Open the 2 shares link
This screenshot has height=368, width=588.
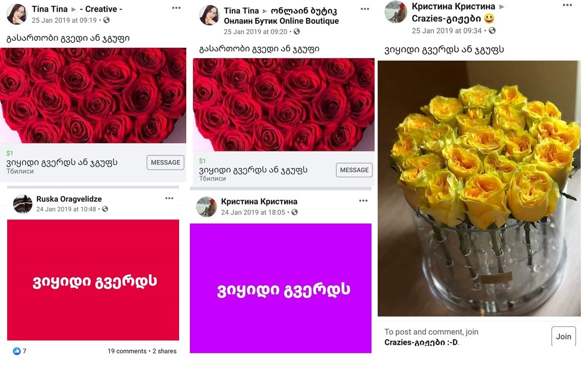164,351
